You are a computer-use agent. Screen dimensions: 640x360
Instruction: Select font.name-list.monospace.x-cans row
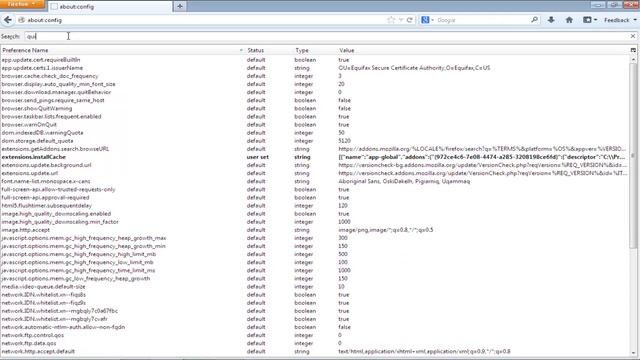(315, 181)
